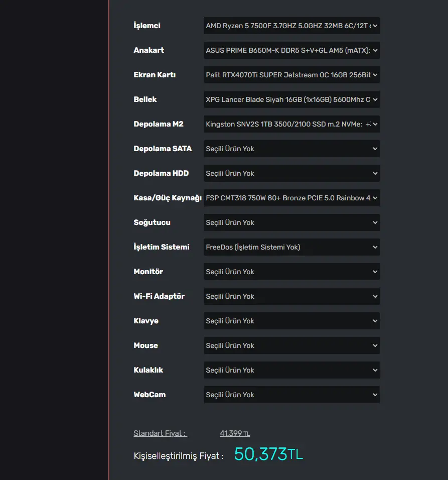Screen dimensions: 448x480
Task: Click the Kişiselleştirilmiş Fiyat label
Action: point(179,456)
